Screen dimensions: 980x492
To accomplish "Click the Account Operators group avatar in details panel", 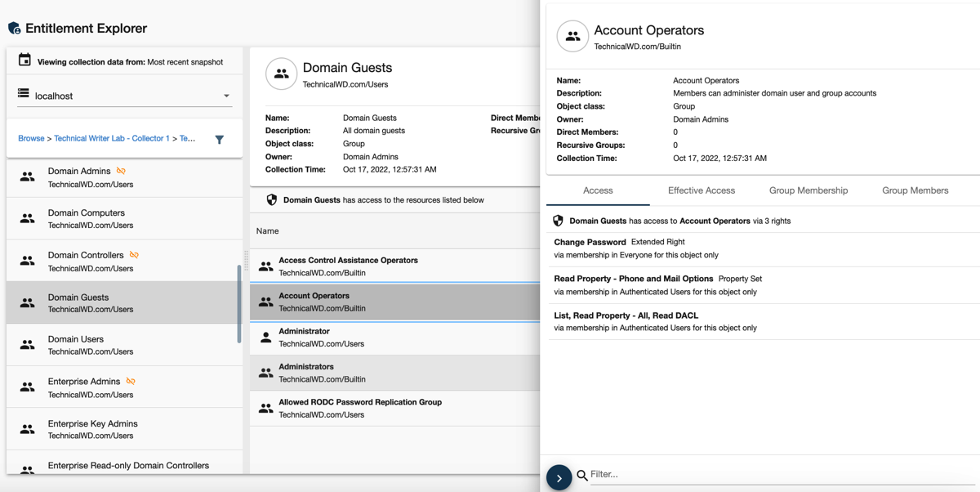I will click(572, 37).
